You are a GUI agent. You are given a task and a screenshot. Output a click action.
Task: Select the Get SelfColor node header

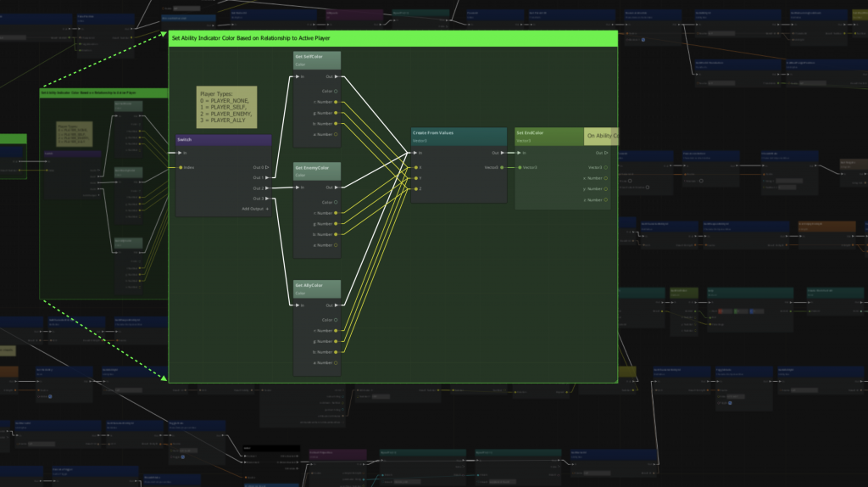pos(317,60)
